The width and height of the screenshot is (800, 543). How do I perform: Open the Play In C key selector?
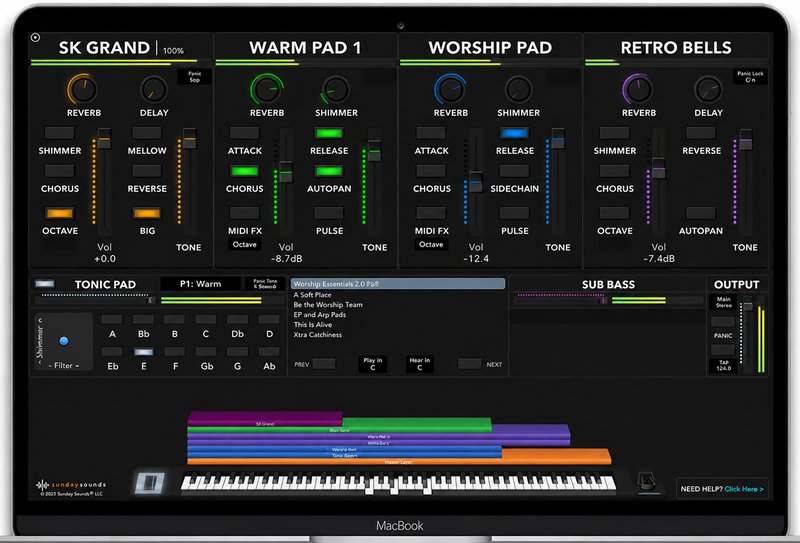[x=372, y=363]
